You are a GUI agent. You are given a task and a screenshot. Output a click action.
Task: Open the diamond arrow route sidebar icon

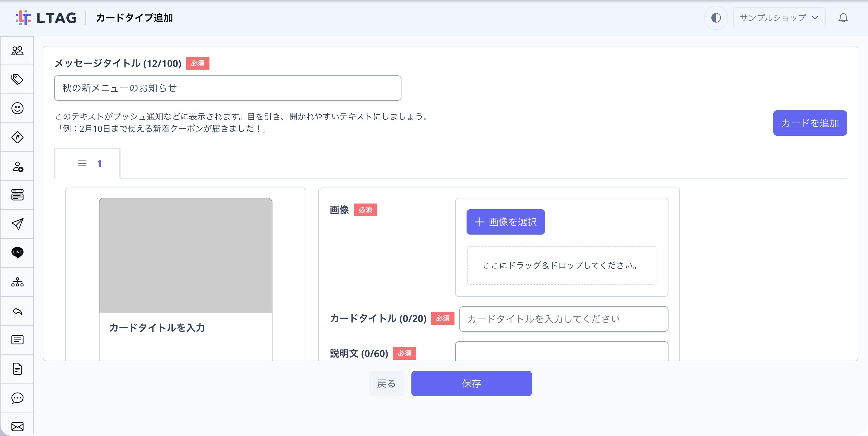[x=17, y=137]
